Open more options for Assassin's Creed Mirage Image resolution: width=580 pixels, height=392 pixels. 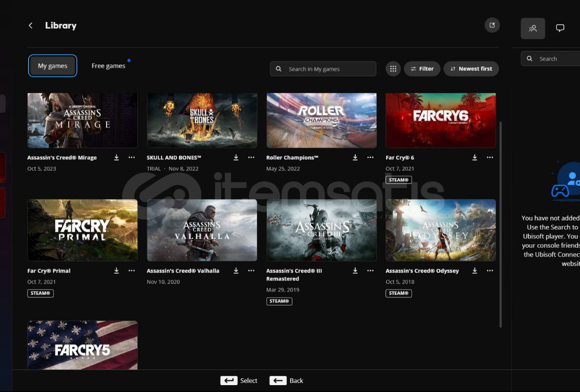pyautogui.click(x=132, y=157)
